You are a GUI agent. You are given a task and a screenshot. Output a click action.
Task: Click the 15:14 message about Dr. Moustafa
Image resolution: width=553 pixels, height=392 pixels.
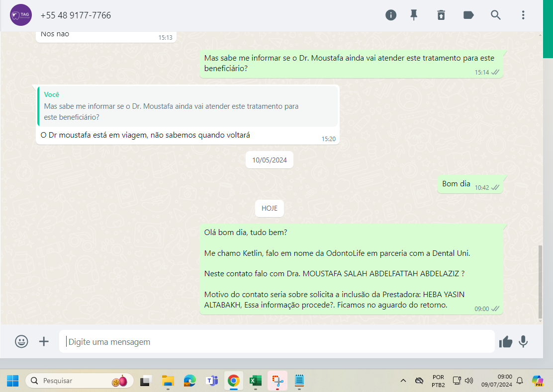[x=351, y=64]
